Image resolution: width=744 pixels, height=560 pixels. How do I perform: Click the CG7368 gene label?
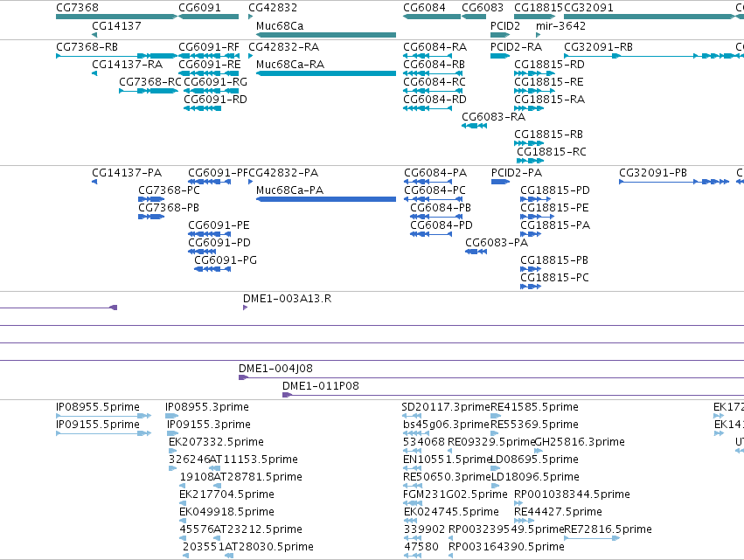tap(77, 8)
